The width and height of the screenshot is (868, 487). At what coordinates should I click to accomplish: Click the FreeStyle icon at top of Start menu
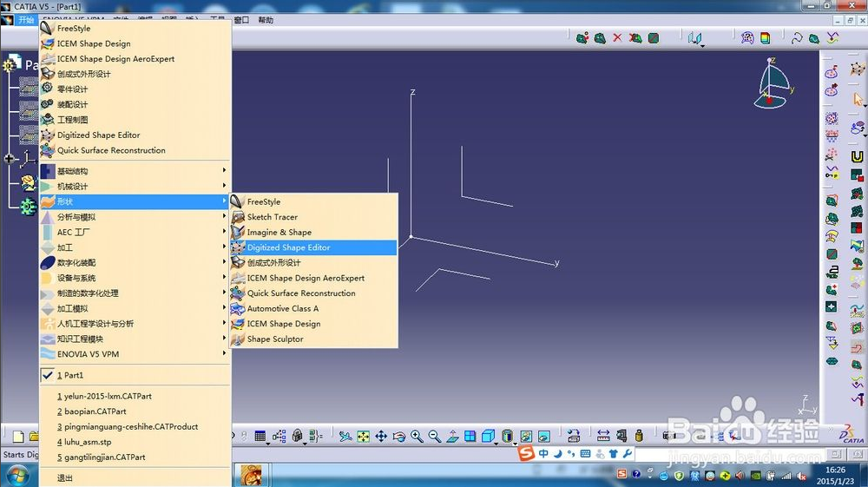click(73, 29)
